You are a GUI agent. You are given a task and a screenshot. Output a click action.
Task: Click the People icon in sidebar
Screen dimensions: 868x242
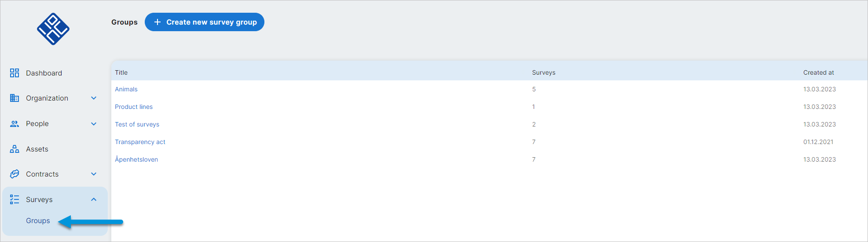15,124
